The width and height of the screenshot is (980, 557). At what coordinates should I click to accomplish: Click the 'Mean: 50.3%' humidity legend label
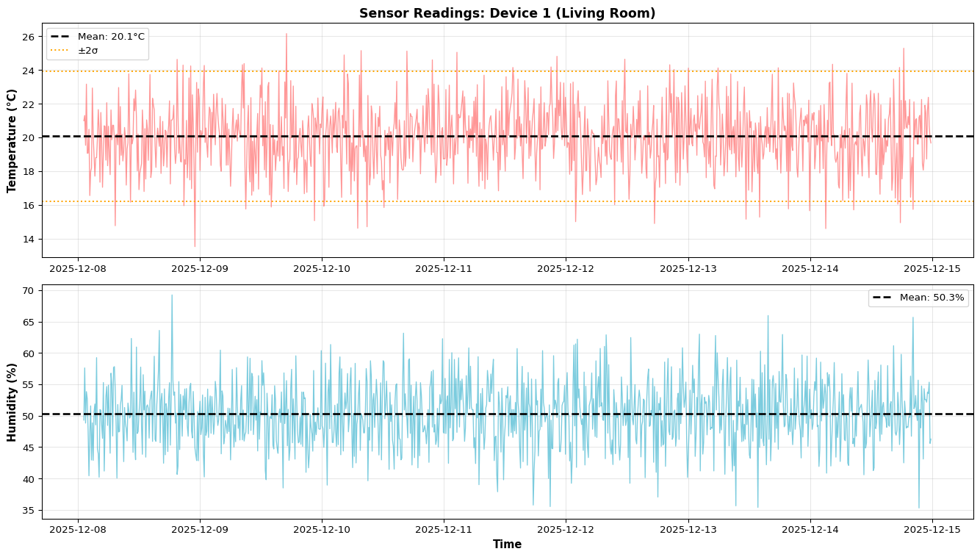(932, 298)
